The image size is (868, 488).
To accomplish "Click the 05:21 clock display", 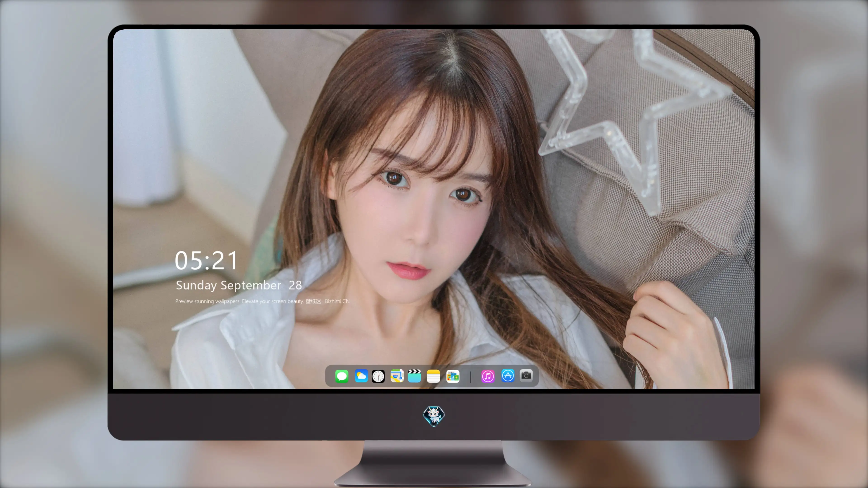I will pos(206,260).
